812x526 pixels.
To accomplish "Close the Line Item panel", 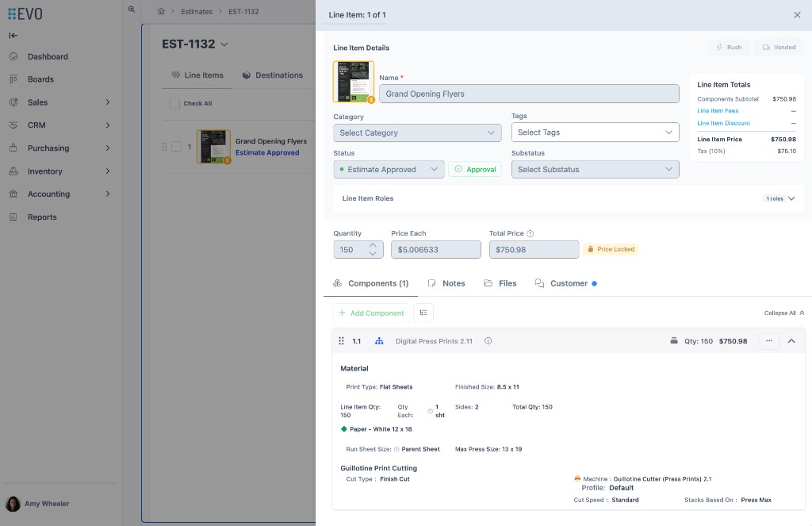I will [x=797, y=15].
